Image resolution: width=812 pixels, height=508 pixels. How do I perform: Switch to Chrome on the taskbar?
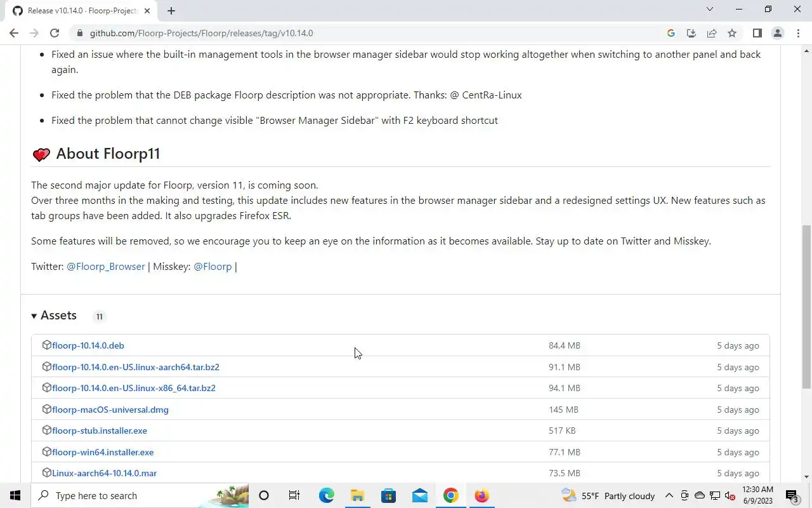[x=450, y=495]
